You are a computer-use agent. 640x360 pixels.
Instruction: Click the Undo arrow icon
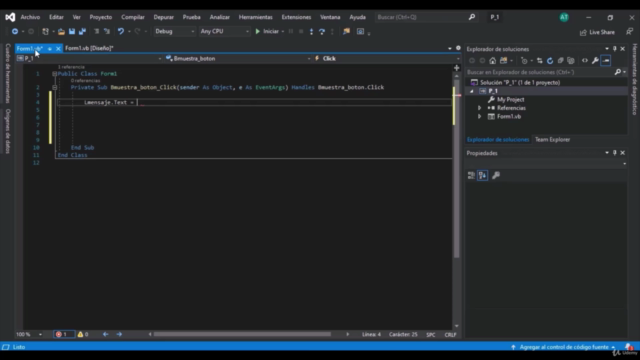(x=121, y=31)
